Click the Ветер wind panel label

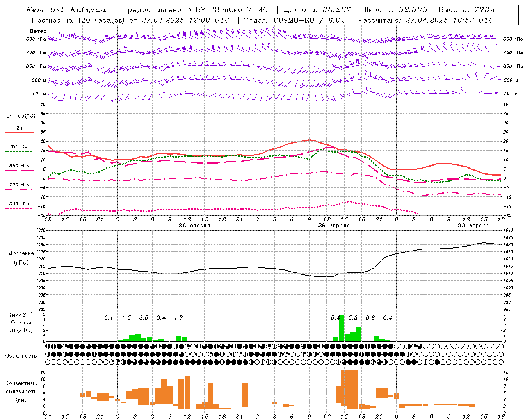tap(38, 31)
